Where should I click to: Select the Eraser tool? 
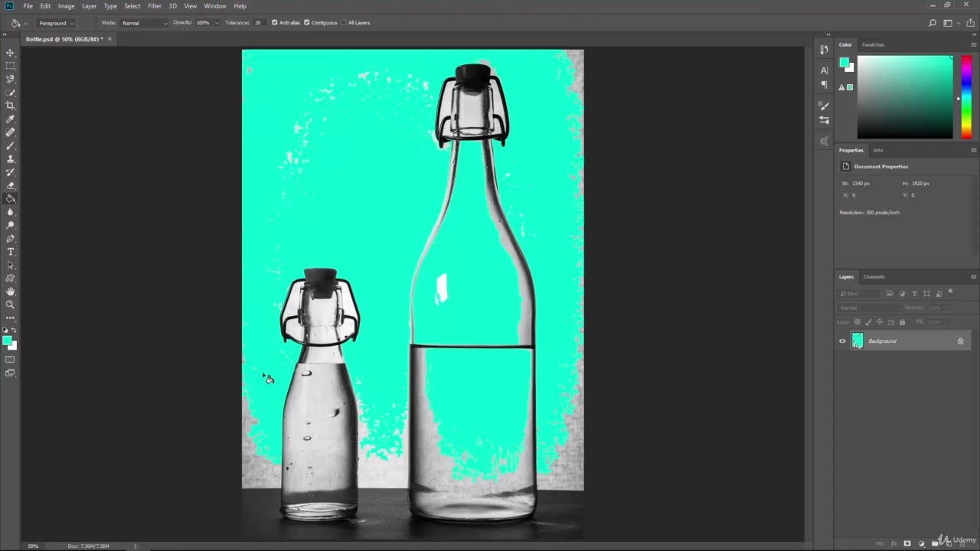tap(10, 185)
